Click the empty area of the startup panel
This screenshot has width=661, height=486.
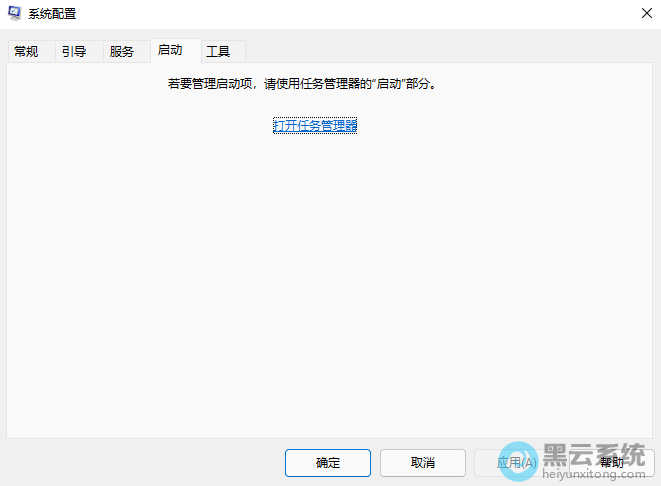(x=330, y=290)
